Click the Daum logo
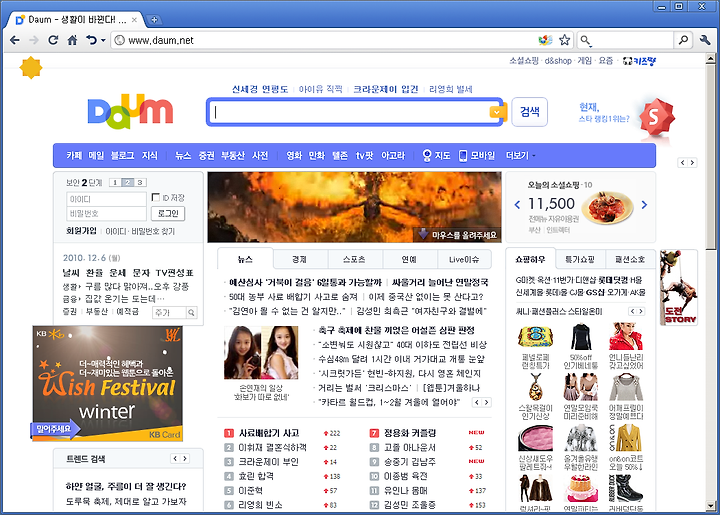 click(x=130, y=112)
